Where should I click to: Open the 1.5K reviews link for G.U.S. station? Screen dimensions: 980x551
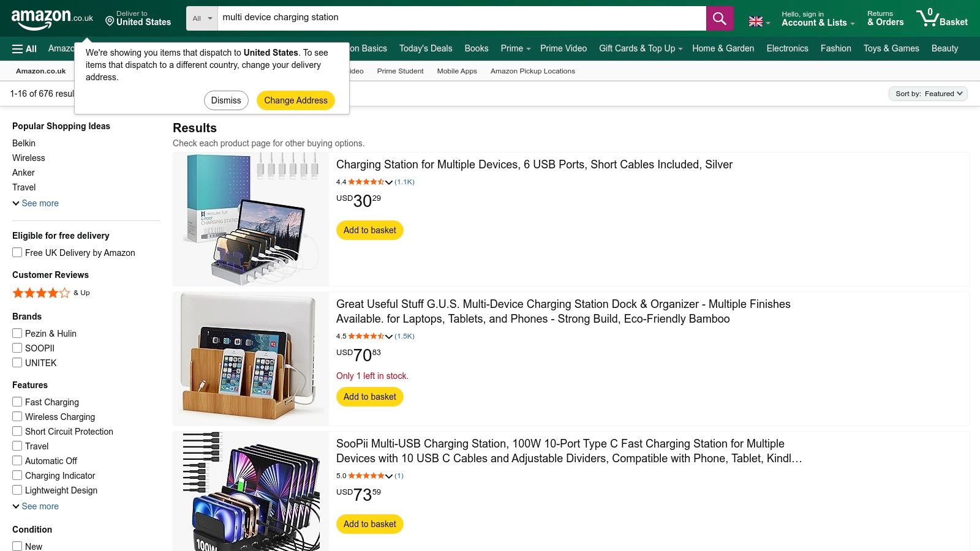point(404,336)
